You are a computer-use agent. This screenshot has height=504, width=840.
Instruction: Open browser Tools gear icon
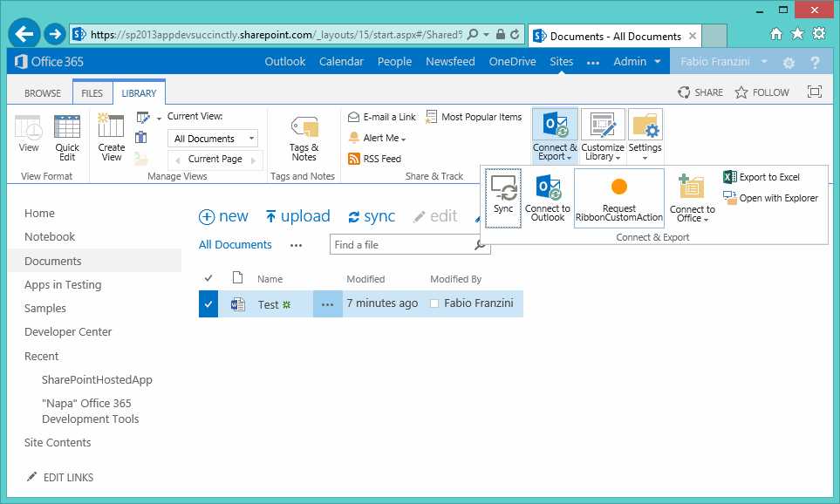tap(819, 34)
